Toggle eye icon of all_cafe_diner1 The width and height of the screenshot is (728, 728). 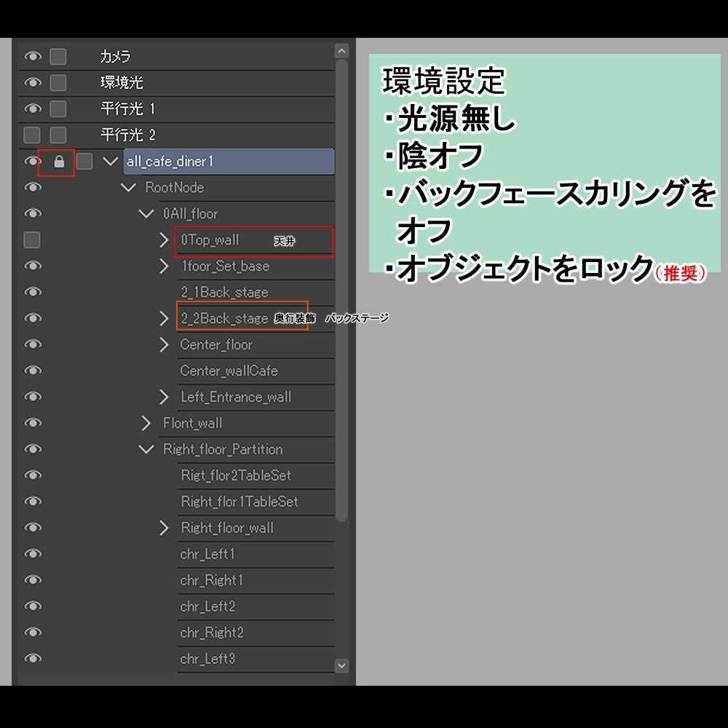pyautogui.click(x=31, y=161)
